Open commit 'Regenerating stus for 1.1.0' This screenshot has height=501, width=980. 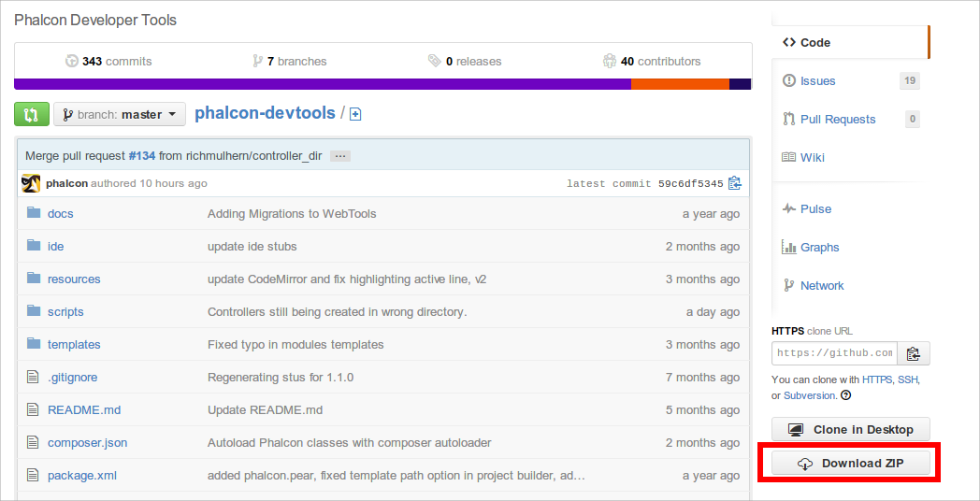281,378
